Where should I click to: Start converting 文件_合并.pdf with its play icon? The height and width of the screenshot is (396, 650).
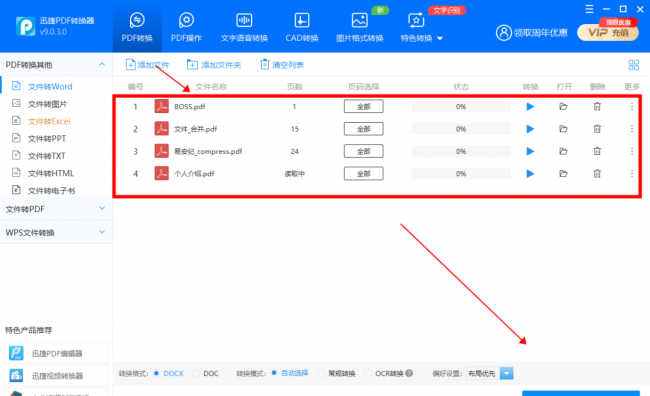tap(530, 129)
